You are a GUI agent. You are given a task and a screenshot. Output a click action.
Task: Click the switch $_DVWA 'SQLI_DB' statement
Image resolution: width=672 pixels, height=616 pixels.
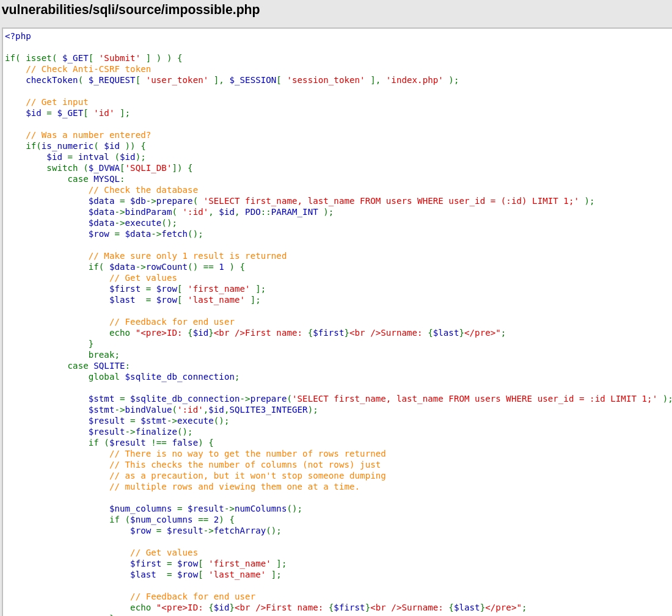119,168
